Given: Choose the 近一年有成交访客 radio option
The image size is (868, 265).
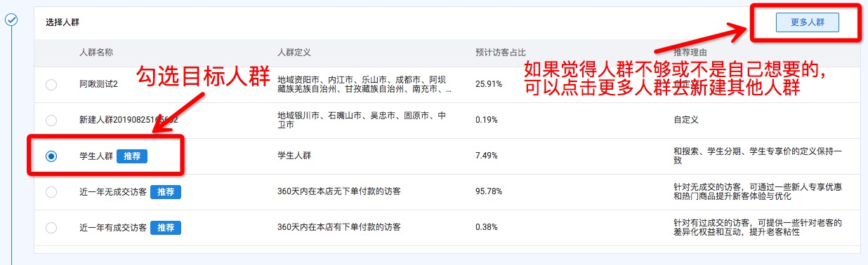Looking at the screenshot, I should (51, 228).
